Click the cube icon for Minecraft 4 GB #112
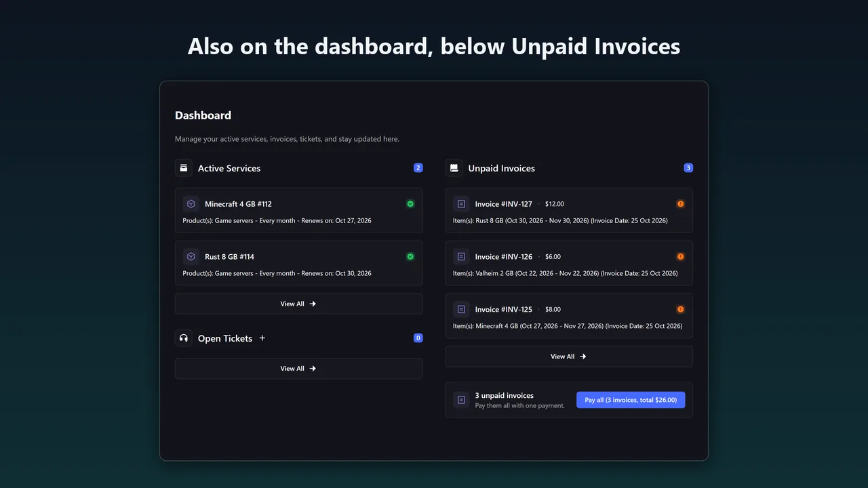 tap(191, 204)
